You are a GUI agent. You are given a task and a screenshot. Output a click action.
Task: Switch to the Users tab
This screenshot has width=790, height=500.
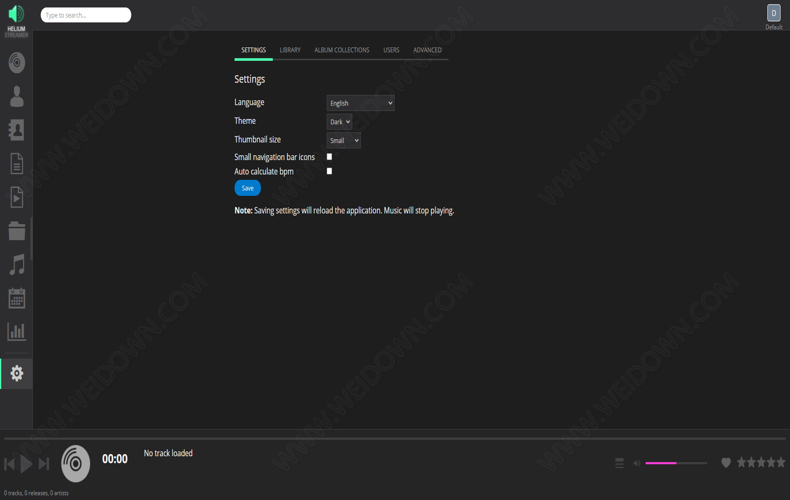click(391, 50)
